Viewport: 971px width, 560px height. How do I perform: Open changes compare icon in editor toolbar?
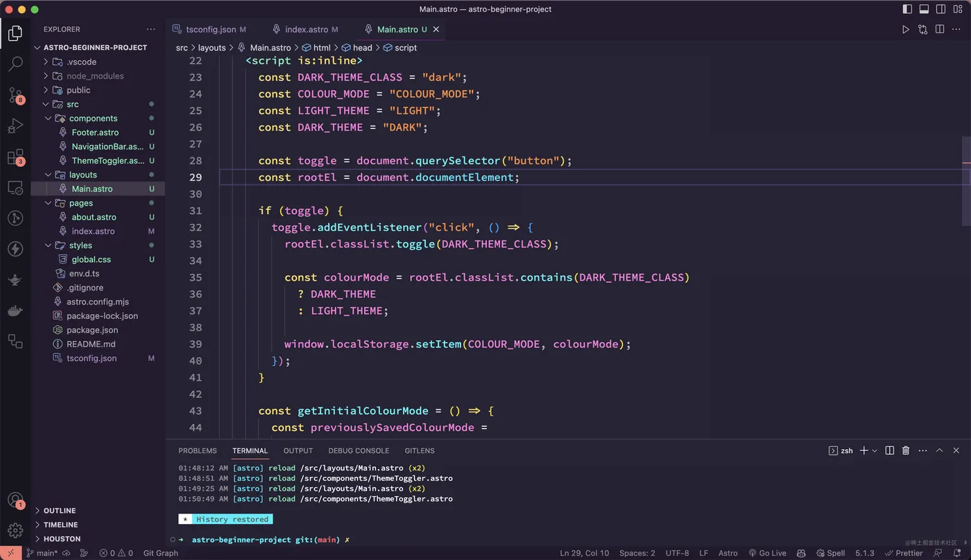point(922,29)
